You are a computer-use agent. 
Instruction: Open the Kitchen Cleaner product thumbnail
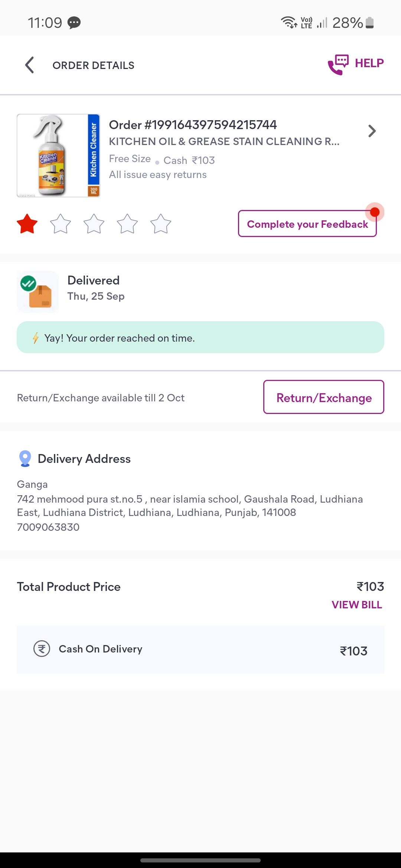click(x=58, y=155)
